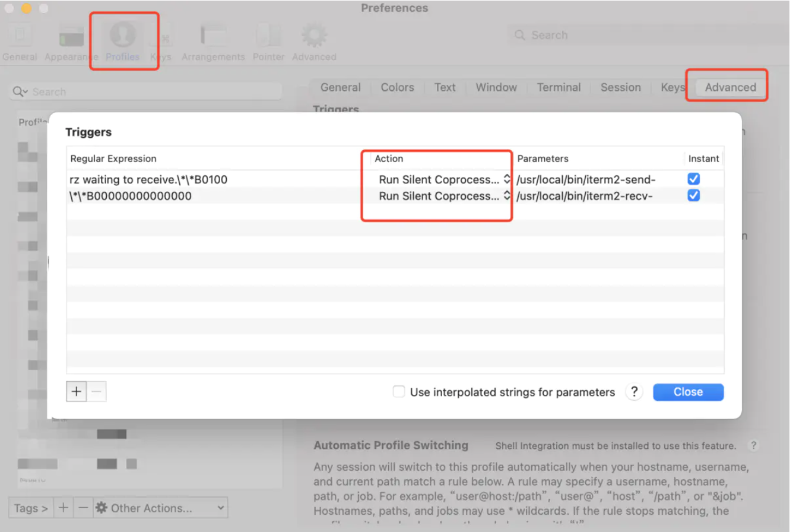Open Action dropdown for rz waiting trigger
The image size is (793, 532).
pyautogui.click(x=445, y=179)
